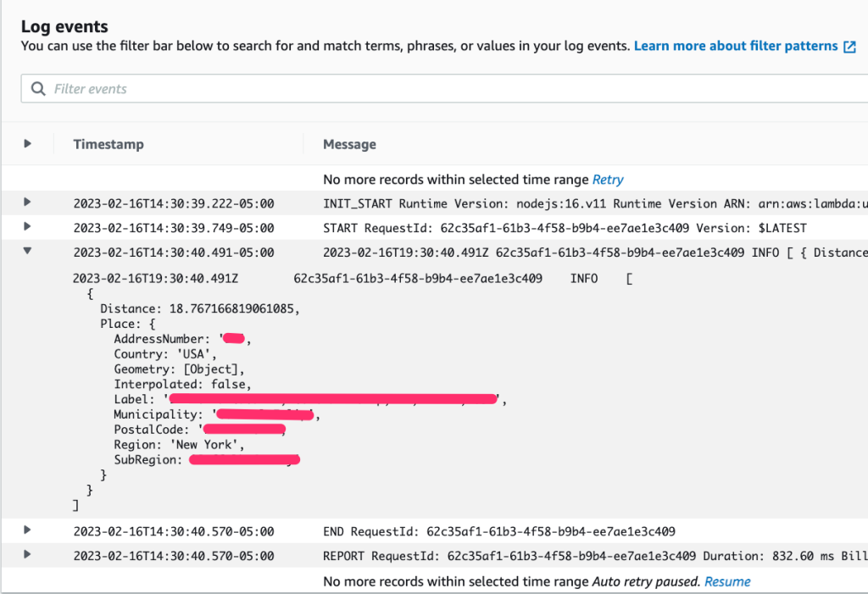Expand the REPORT RequestId log event
The width and height of the screenshot is (868, 594).
click(x=26, y=555)
